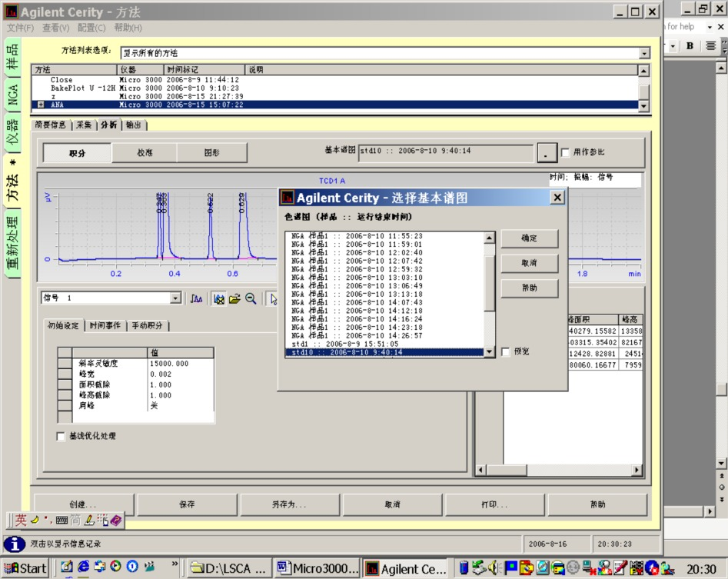Click the IME 简 simplified Chinese icon
Viewport: 728px width, 579px height.
pyautogui.click(x=75, y=521)
